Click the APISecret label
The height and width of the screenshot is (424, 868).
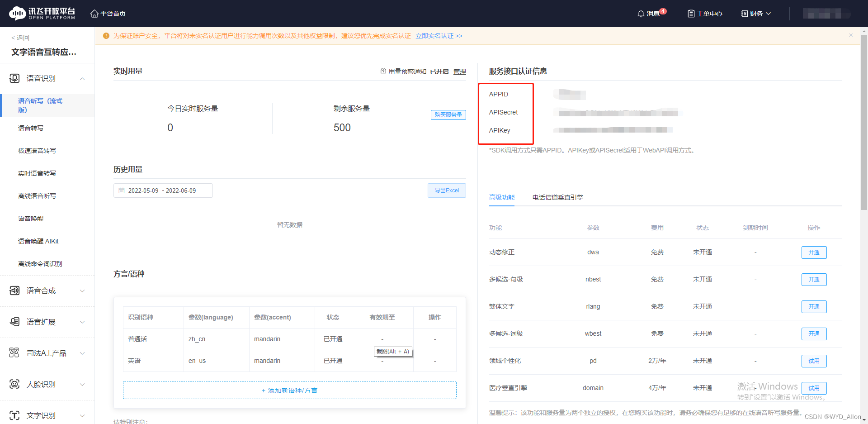tap(504, 112)
